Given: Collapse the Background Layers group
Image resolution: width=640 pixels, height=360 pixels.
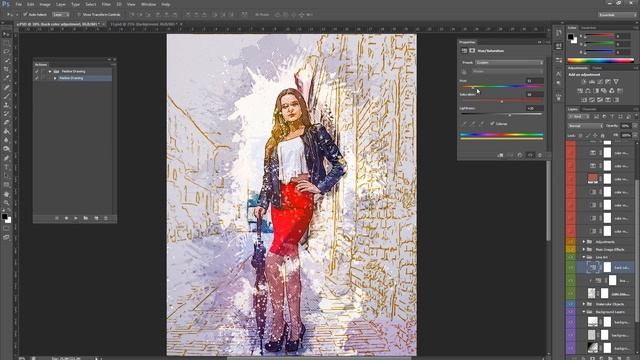Looking at the screenshot, I should [584, 312].
